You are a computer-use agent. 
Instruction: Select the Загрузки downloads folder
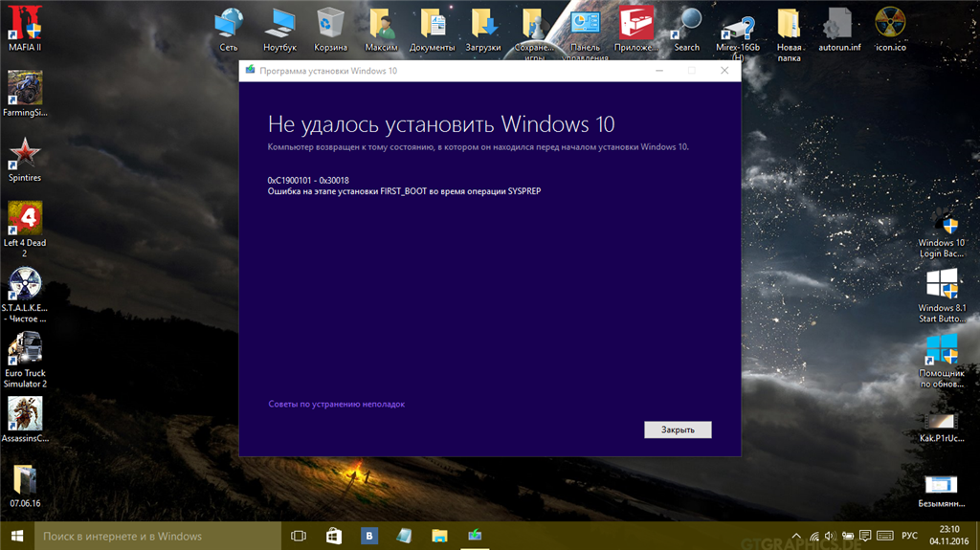tap(483, 29)
